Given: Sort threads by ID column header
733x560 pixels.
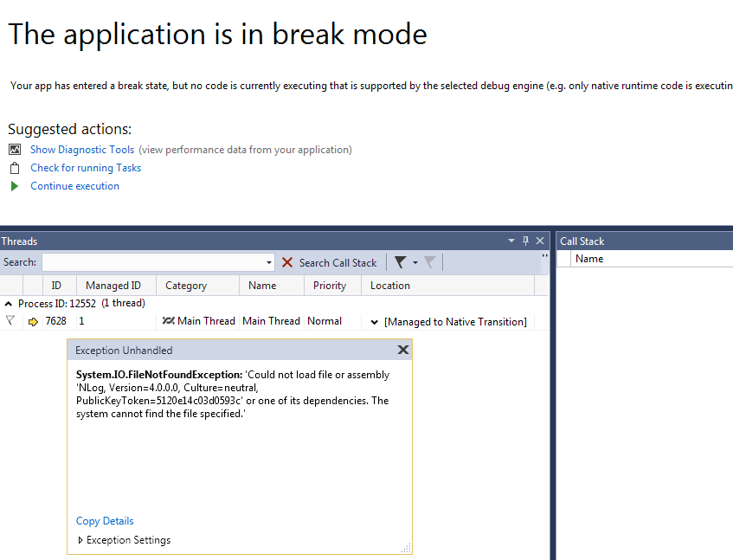Looking at the screenshot, I should (x=56, y=286).
